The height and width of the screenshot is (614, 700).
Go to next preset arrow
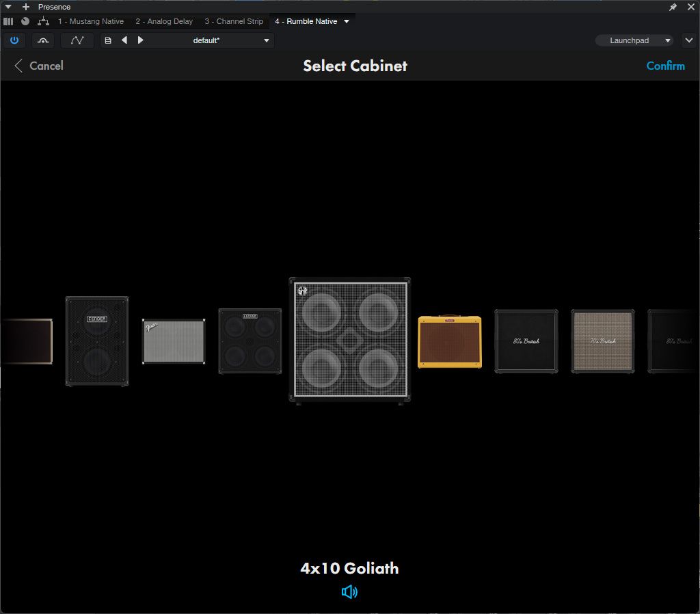point(141,40)
